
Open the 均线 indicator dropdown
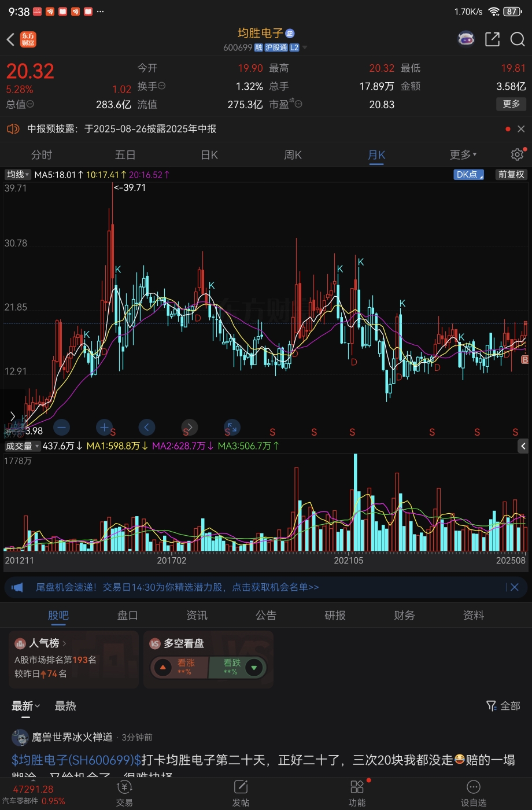[x=18, y=174]
